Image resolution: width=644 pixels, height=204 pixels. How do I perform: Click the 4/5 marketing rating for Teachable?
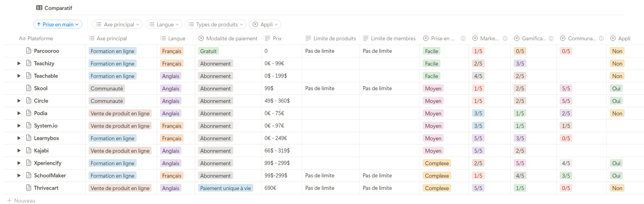[478, 76]
